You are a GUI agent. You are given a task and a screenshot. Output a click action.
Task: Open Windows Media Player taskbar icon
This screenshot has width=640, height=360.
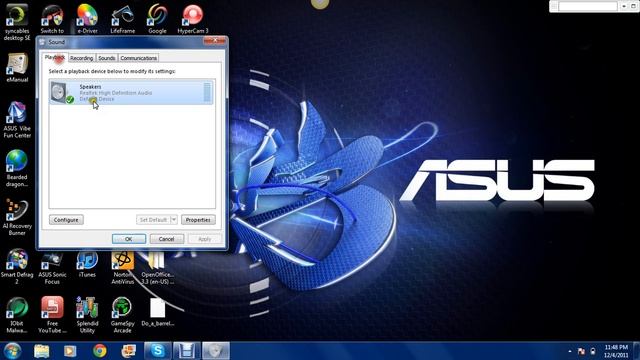pos(70,351)
